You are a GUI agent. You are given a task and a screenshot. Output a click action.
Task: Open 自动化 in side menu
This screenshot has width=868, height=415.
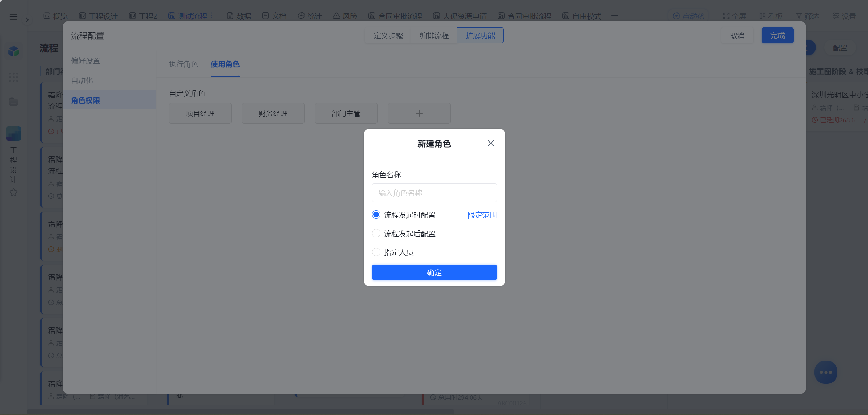click(x=82, y=81)
